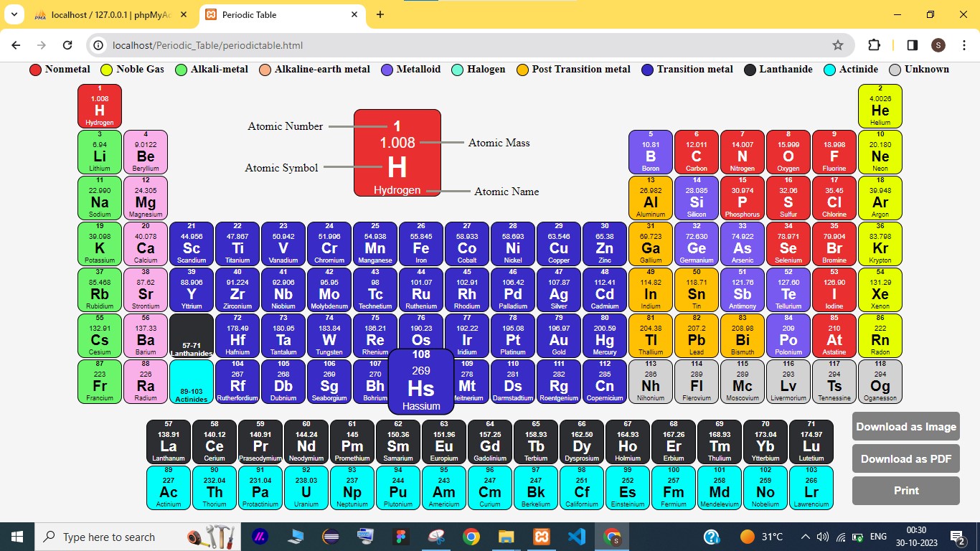Click the purple Metalloid legend swatch

(x=387, y=70)
